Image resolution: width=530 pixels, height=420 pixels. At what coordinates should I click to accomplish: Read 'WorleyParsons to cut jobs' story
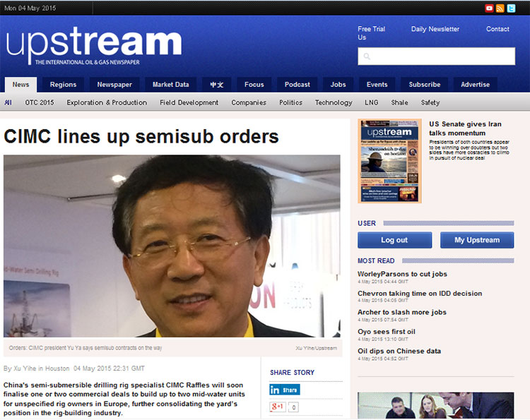coord(402,274)
